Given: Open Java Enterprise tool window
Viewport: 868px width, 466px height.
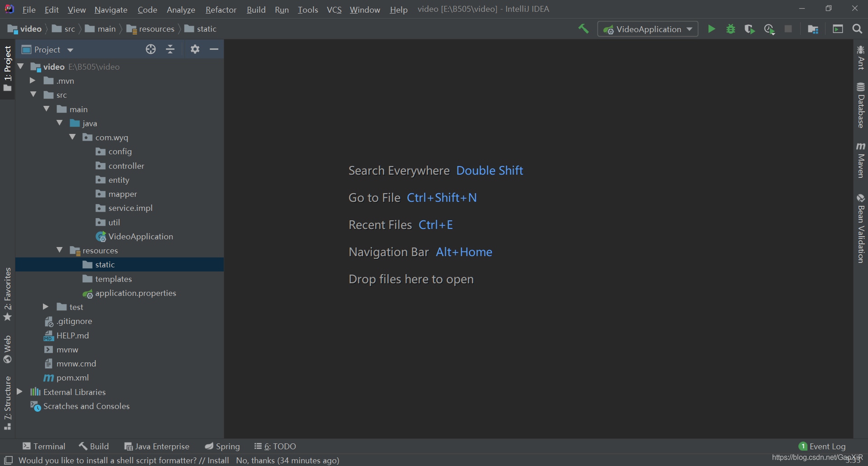Looking at the screenshot, I should (157, 446).
